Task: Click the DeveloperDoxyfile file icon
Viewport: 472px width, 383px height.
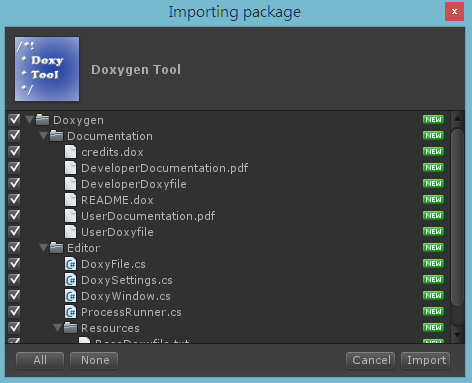Action: 70,184
